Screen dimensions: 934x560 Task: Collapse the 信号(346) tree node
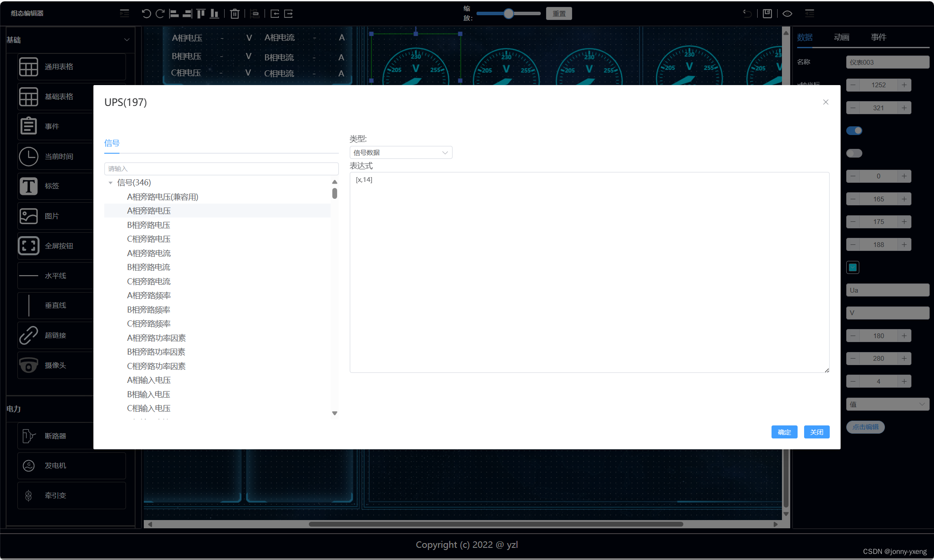[110, 183]
